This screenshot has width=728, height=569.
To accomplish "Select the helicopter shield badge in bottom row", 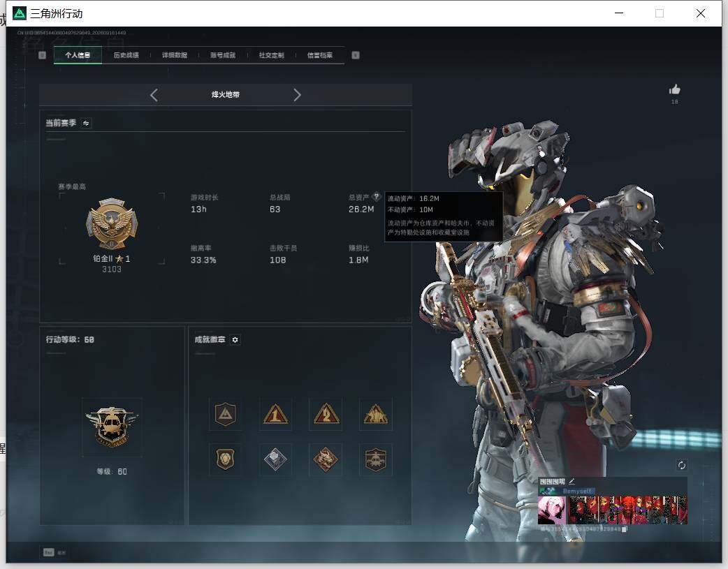I will click(376, 459).
